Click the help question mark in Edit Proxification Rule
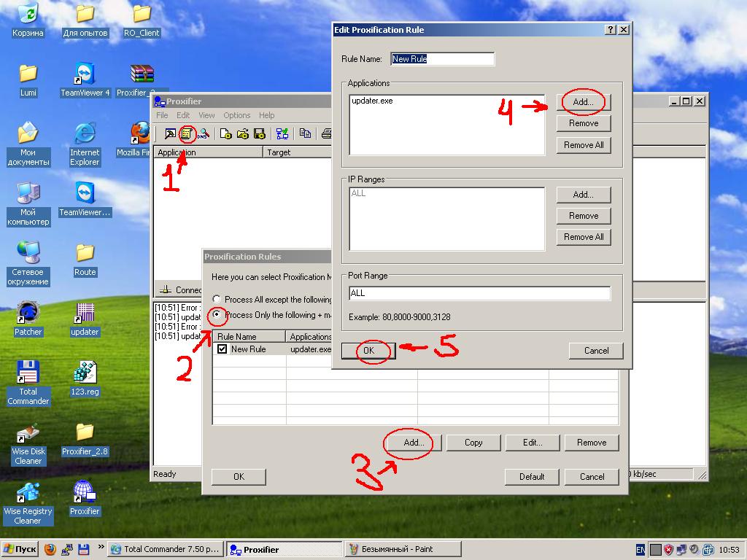Image resolution: width=747 pixels, height=560 pixels. 610,30
